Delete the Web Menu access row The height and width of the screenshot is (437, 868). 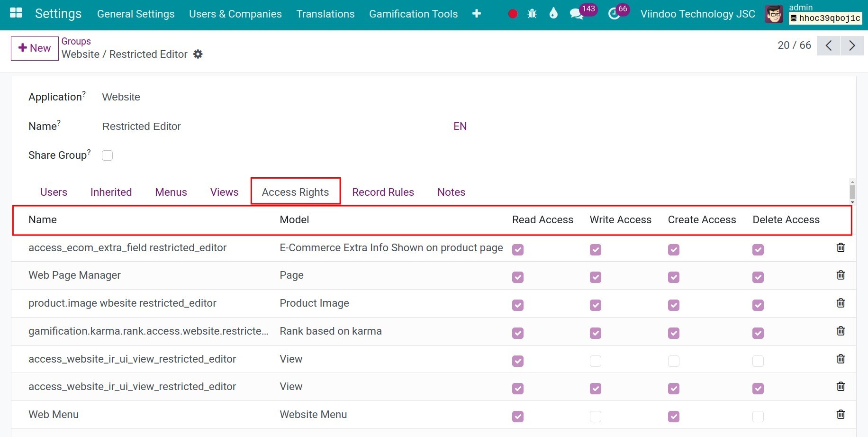[x=841, y=414]
